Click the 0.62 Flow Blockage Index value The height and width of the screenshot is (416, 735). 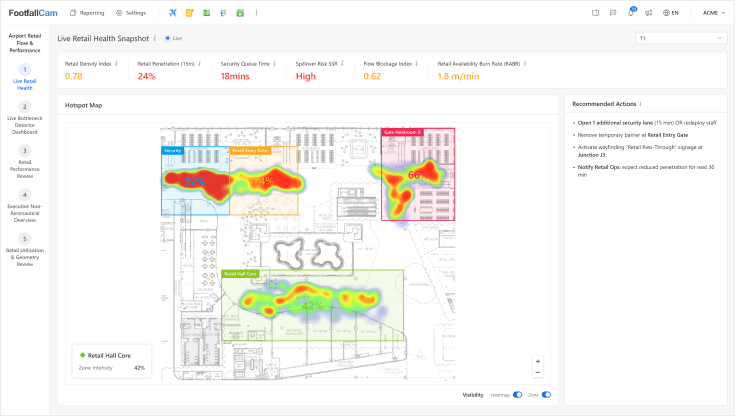coord(372,76)
